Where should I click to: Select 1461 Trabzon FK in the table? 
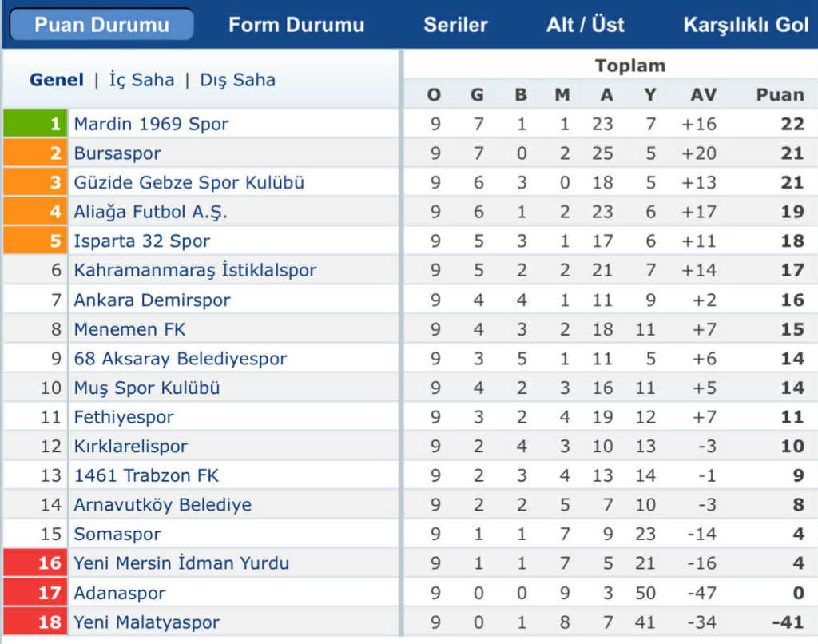point(146,475)
